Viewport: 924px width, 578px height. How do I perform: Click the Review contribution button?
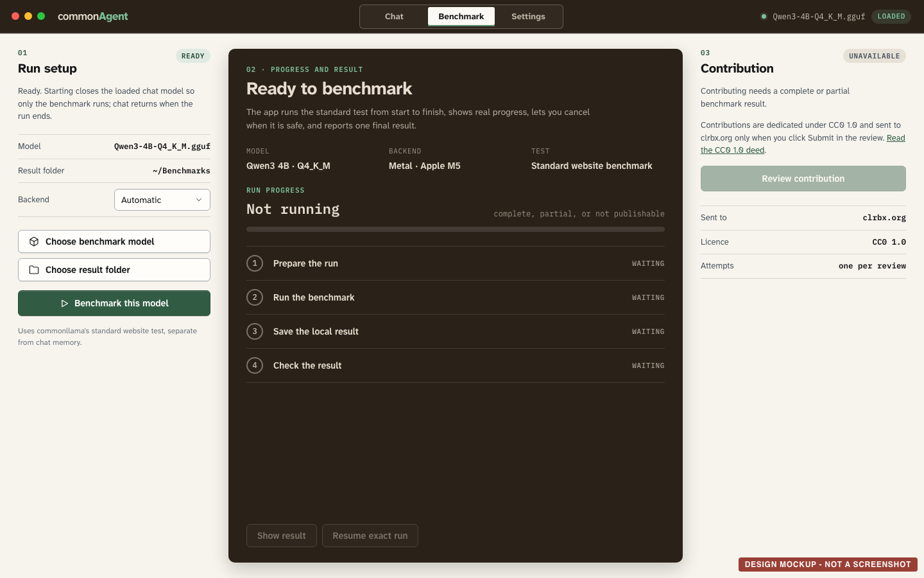click(x=803, y=179)
